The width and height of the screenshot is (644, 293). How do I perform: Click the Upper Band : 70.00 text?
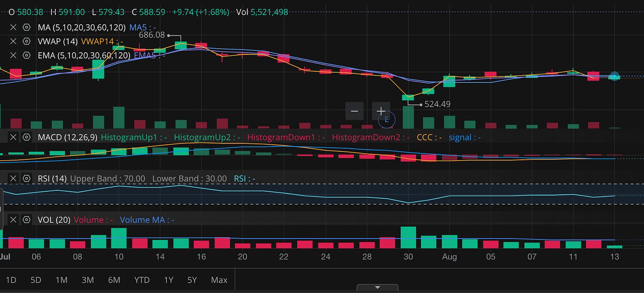pyautogui.click(x=107, y=178)
